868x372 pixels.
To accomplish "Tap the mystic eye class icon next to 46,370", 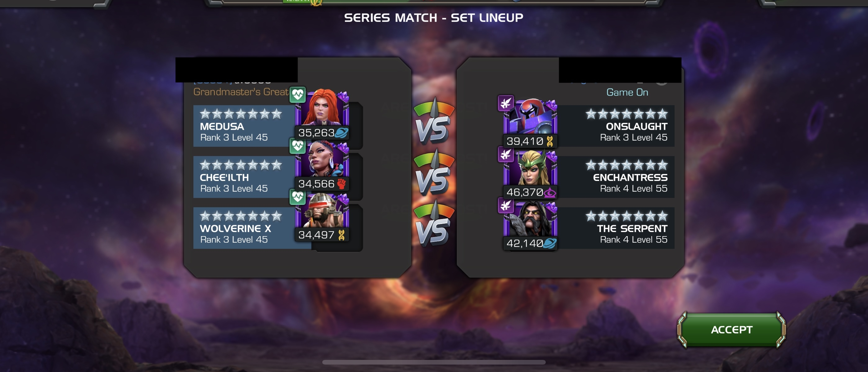I will pos(550,193).
